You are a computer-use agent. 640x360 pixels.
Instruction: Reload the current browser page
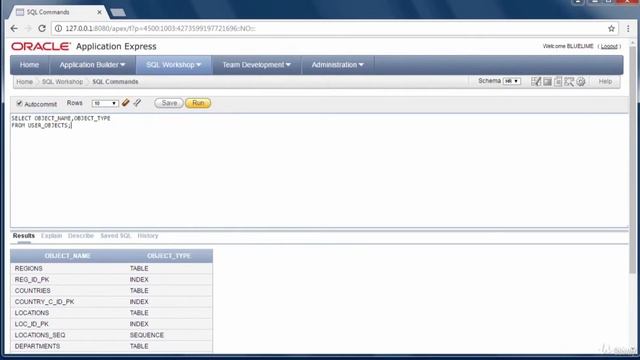42,29
